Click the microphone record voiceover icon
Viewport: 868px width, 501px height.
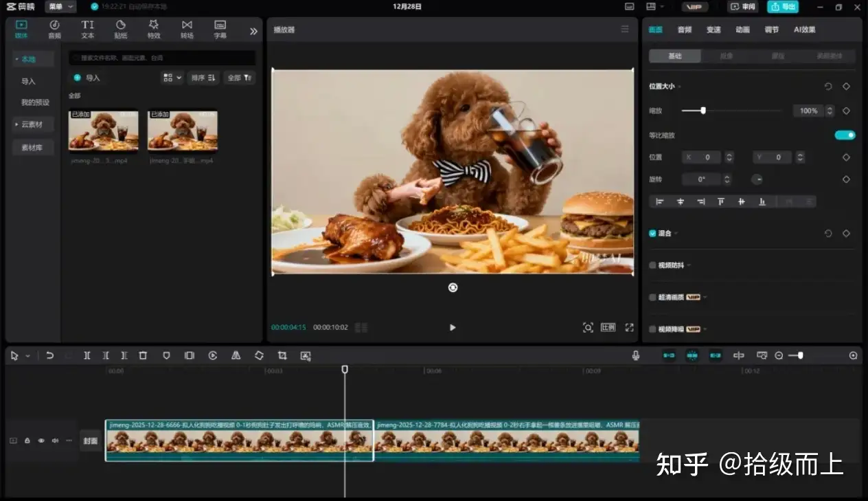(636, 355)
